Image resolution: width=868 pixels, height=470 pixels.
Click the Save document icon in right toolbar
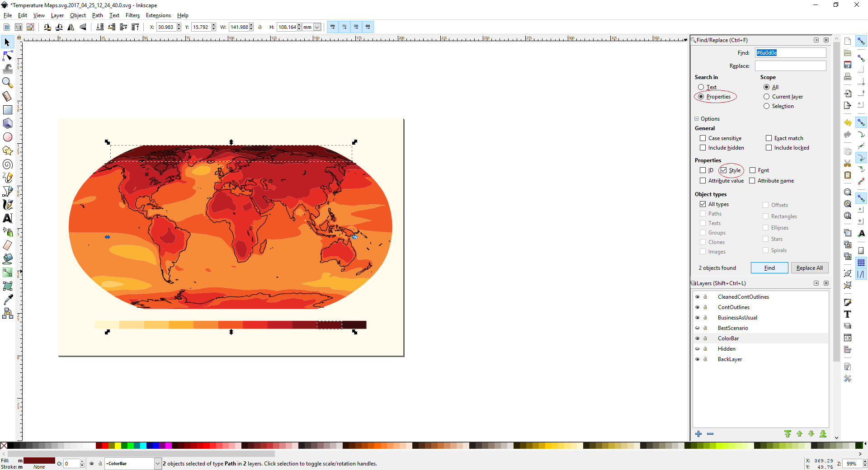coord(848,65)
